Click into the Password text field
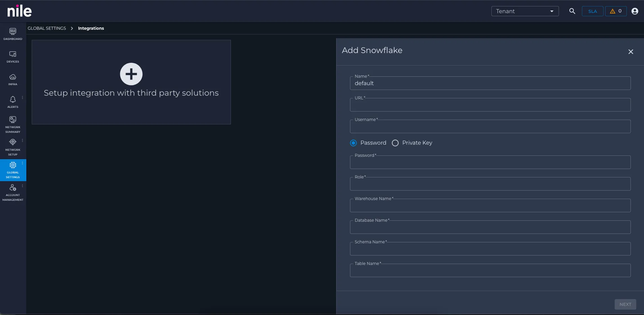 tap(490, 162)
